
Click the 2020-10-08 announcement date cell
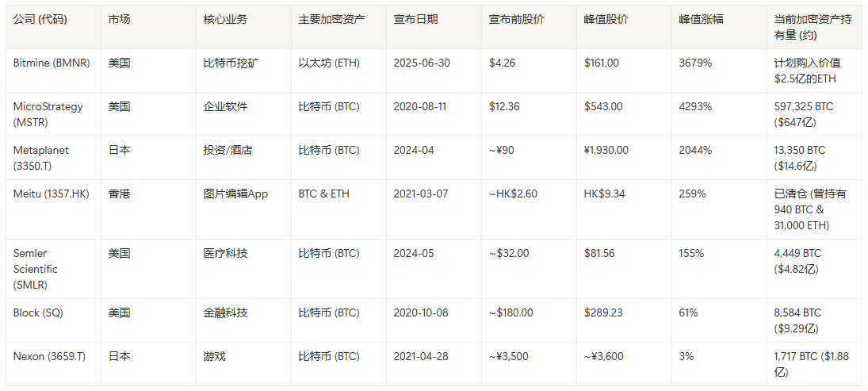pyautogui.click(x=420, y=312)
